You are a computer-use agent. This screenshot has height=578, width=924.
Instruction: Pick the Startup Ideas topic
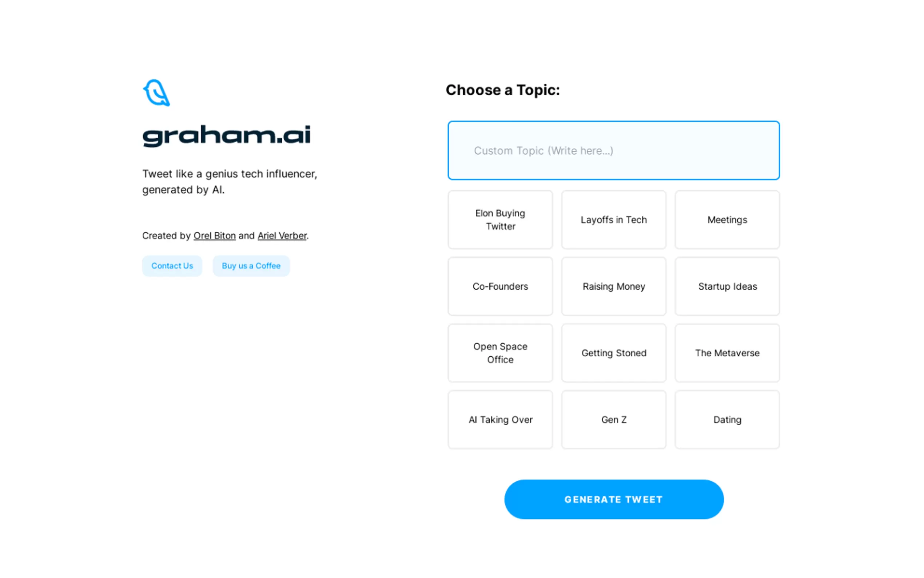coord(726,286)
